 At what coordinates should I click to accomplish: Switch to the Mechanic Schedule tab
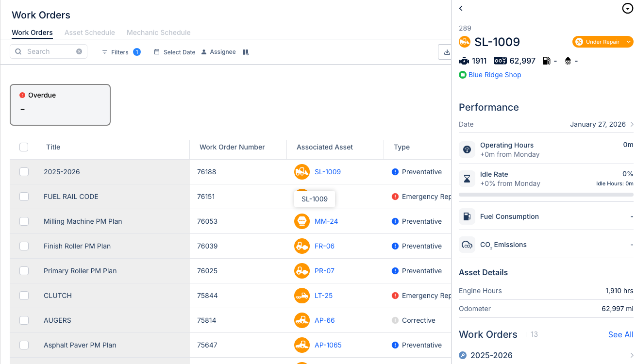point(159,33)
